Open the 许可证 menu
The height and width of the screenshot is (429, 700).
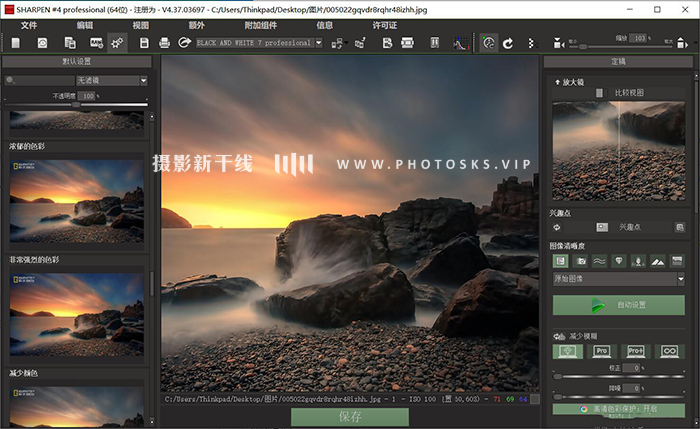(x=385, y=25)
